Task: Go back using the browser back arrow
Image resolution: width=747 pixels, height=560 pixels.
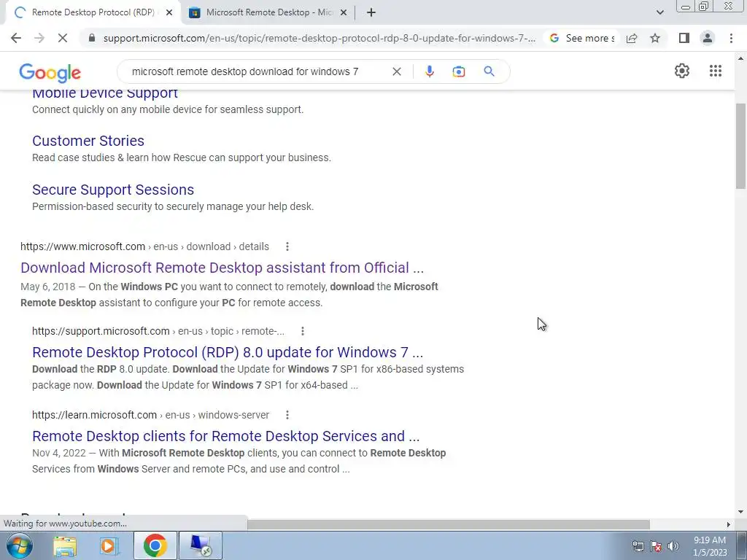Action: pos(16,38)
